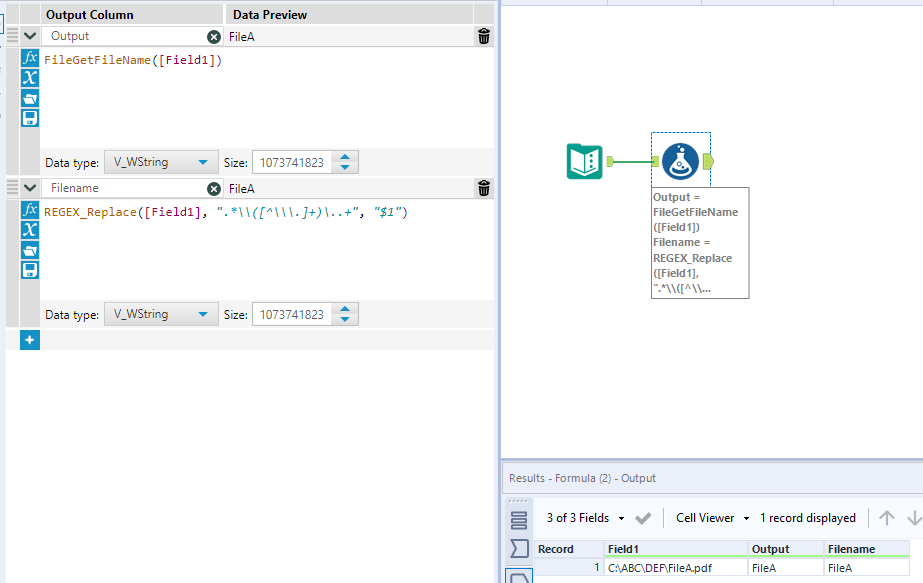Delete the Filename expression with its trash icon
The image size is (923, 583).
[x=483, y=188]
